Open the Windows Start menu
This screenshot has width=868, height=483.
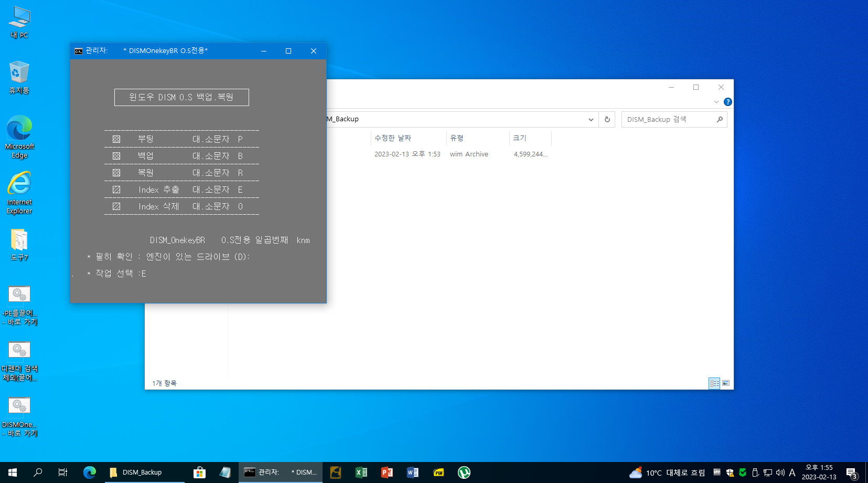pyautogui.click(x=13, y=472)
